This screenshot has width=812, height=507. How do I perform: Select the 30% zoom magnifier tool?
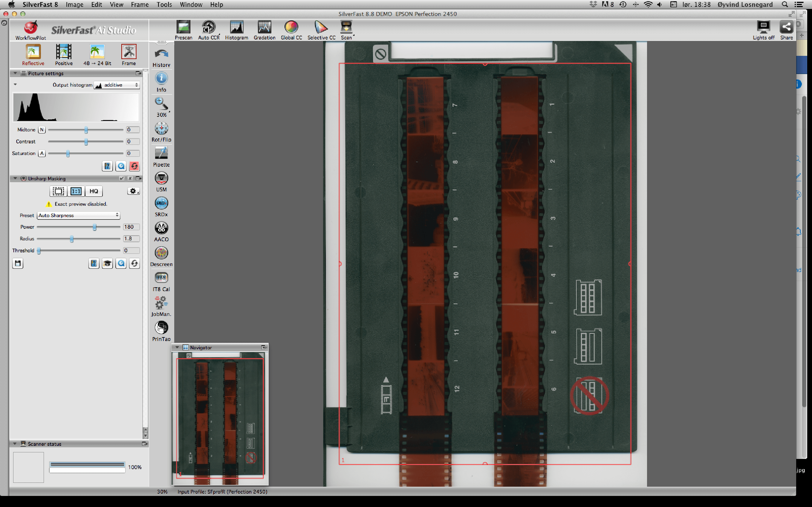(x=161, y=107)
